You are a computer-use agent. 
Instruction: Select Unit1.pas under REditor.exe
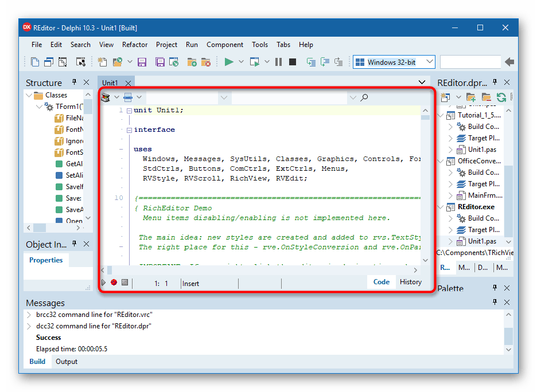pyautogui.click(x=482, y=241)
